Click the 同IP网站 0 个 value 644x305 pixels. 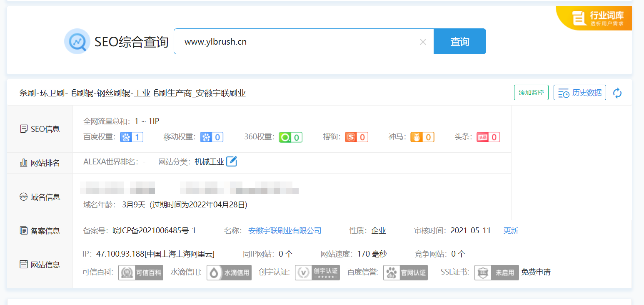(x=286, y=254)
